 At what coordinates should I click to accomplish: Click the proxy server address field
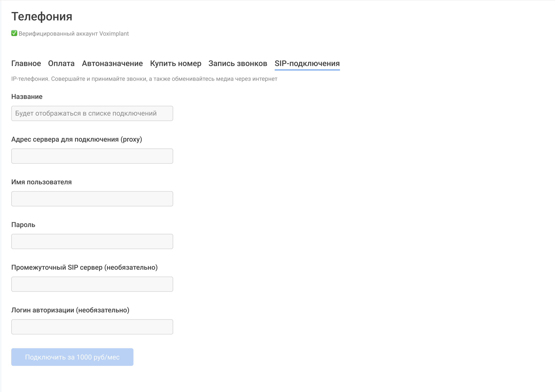coord(92,156)
